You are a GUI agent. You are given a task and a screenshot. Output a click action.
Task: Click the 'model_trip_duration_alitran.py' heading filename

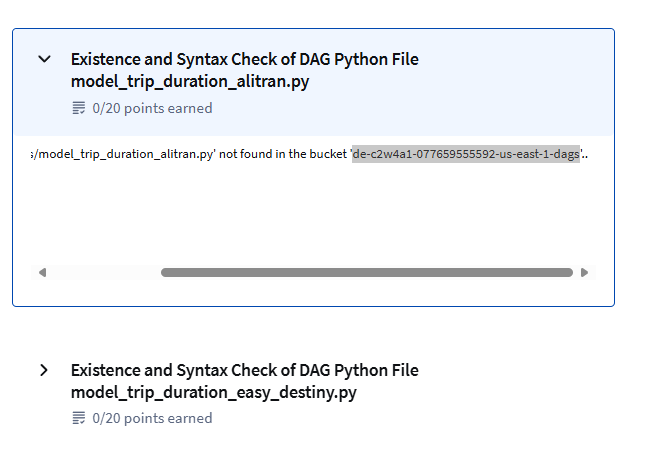[190, 81]
